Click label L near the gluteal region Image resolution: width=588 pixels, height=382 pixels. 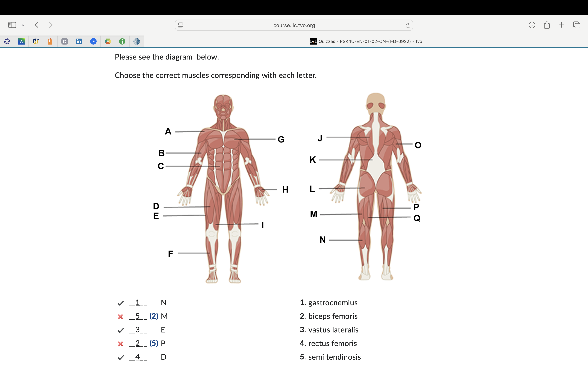[312, 189]
